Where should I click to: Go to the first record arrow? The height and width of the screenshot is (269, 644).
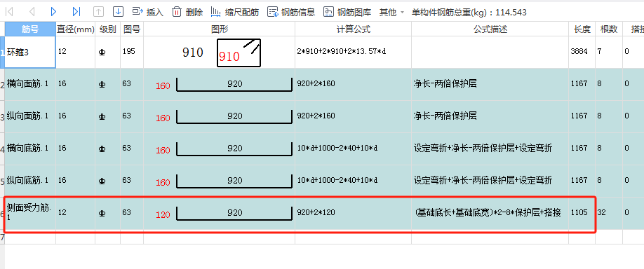coord(9,12)
